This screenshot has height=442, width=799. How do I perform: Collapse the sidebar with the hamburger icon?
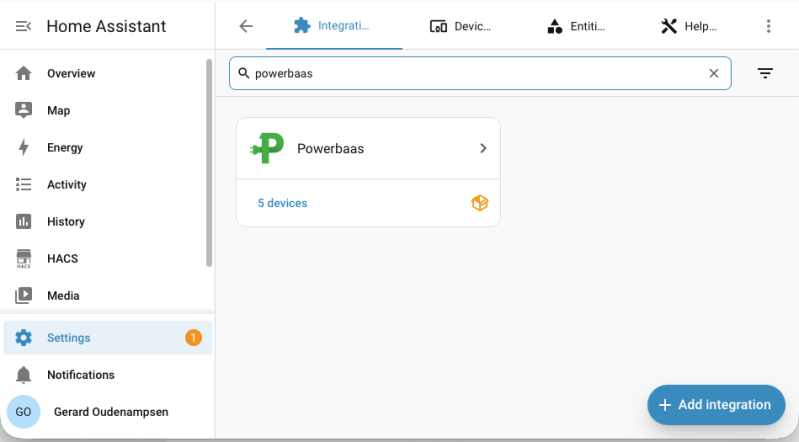(23, 26)
